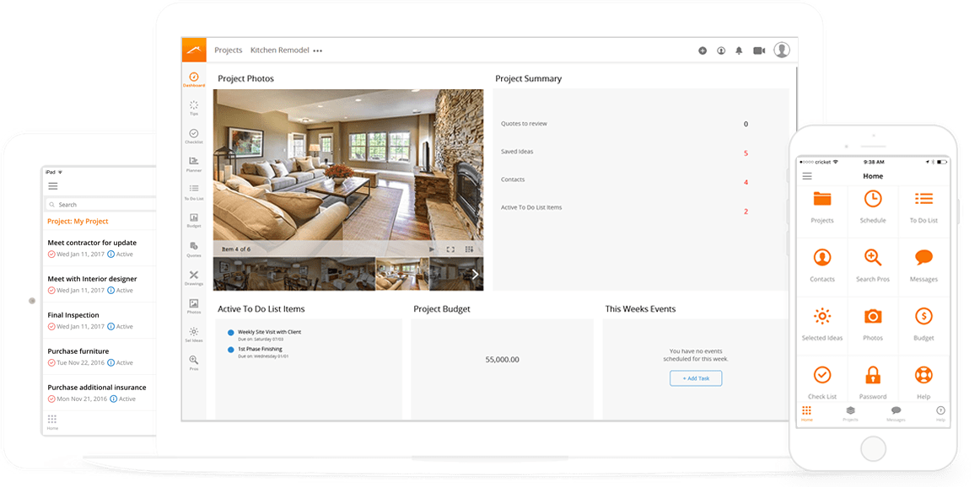This screenshot has height=487, width=980.
Task: Click the Active To Do List Items count 2
Action: coord(746,211)
